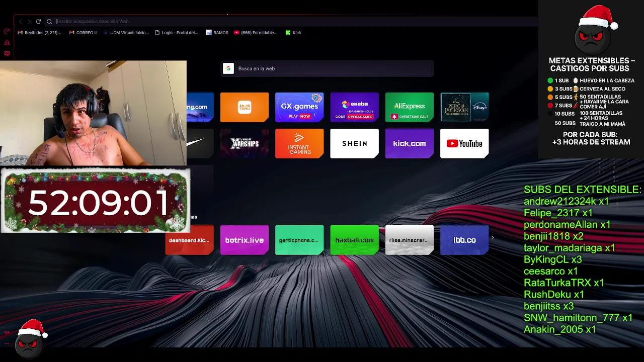The height and width of the screenshot is (362, 644).
Task: Show next tiles with right chevron
Action: pyautogui.click(x=493, y=238)
